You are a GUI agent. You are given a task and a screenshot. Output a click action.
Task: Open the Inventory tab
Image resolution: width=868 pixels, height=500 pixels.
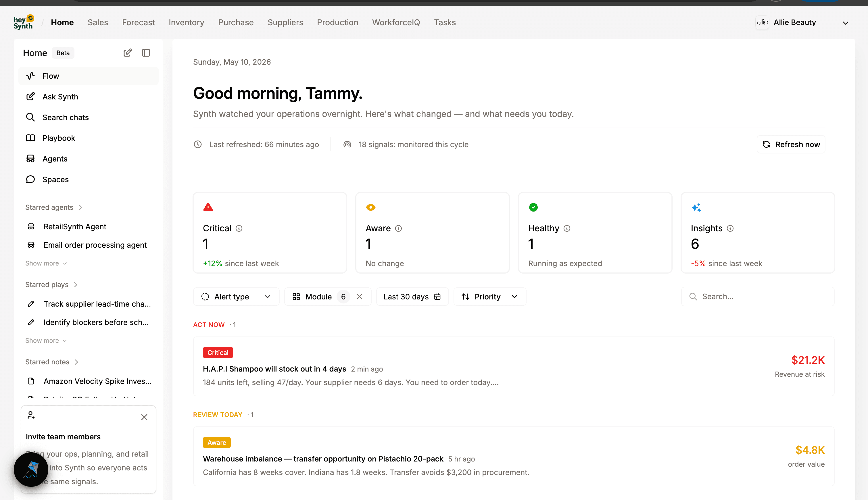tap(186, 22)
